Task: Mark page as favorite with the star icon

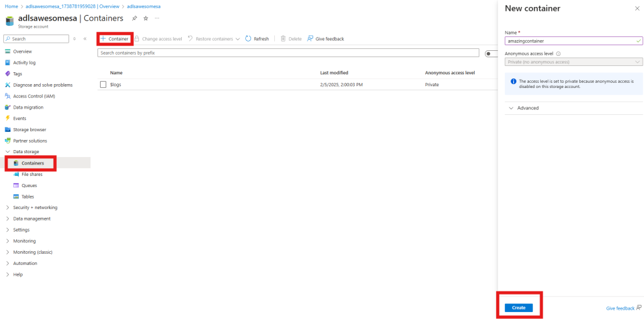Action: point(145,18)
